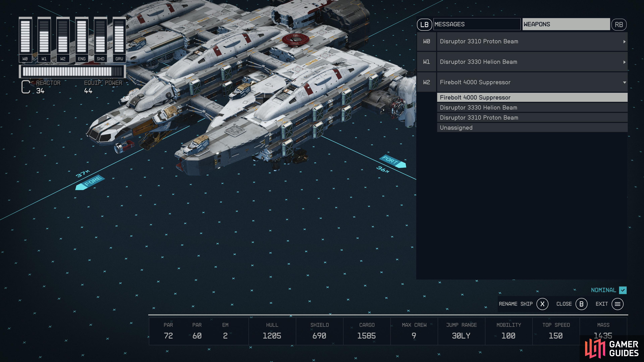This screenshot has height=362, width=644.
Task: Click the second PAR stat 60
Action: (197, 336)
